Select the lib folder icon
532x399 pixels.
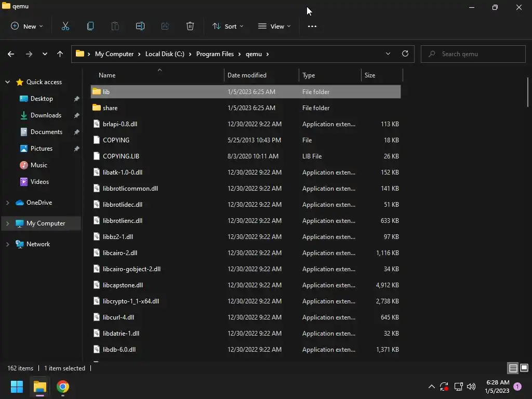[97, 91]
